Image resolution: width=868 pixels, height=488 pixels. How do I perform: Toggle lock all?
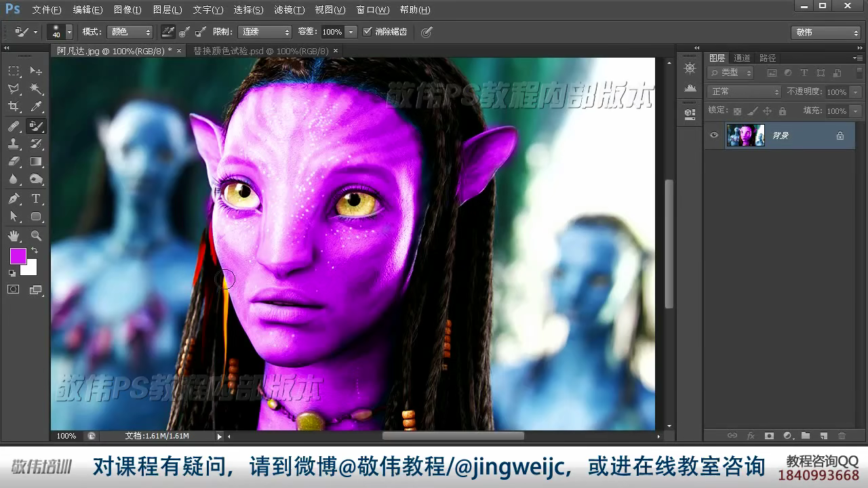783,111
